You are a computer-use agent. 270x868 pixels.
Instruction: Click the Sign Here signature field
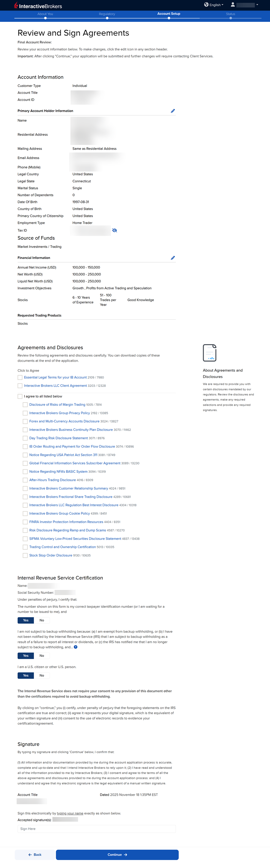pos(97,829)
